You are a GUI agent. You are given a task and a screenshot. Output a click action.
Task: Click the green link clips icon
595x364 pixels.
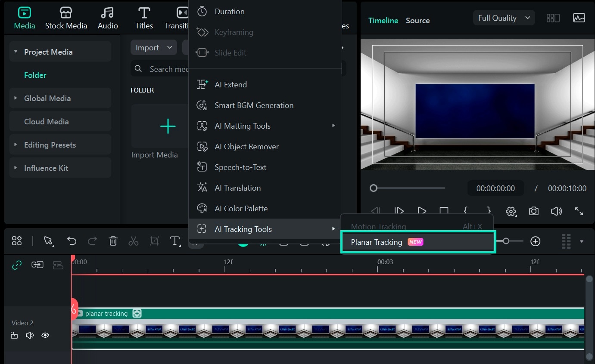(x=16, y=265)
